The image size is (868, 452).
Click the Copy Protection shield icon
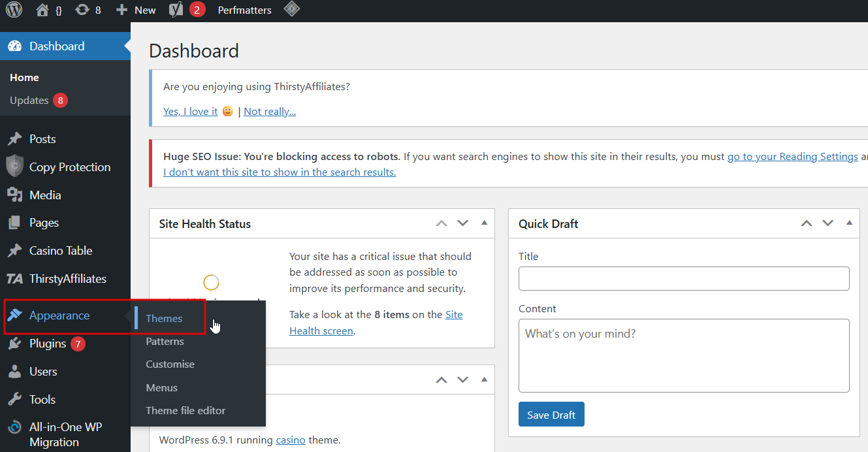pos(14,167)
